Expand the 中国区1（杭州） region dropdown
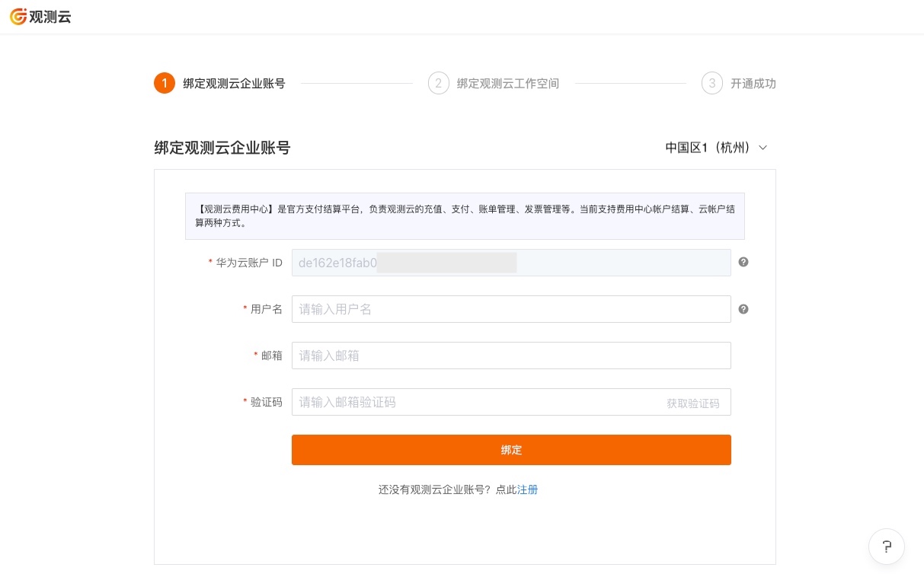Viewport: 924px width, 574px height. pos(716,148)
